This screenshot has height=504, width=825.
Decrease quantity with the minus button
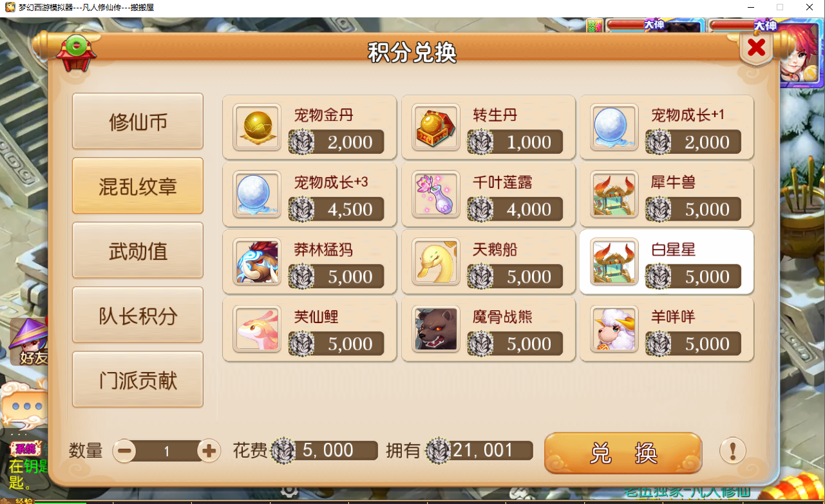pos(125,451)
